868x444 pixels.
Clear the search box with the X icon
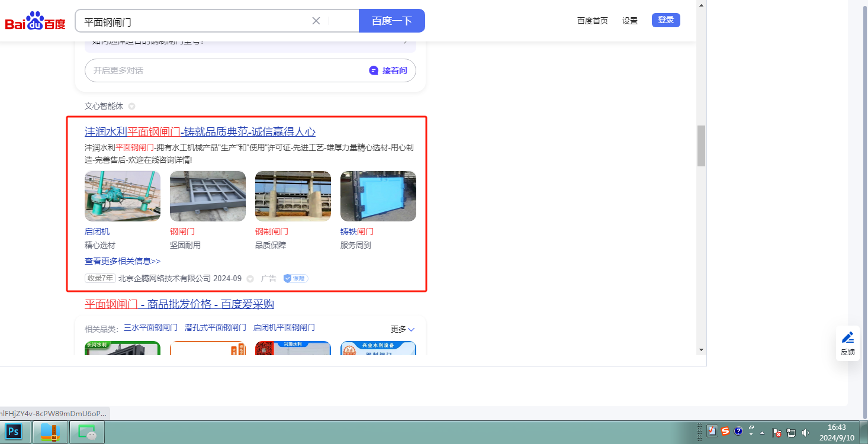[316, 21]
